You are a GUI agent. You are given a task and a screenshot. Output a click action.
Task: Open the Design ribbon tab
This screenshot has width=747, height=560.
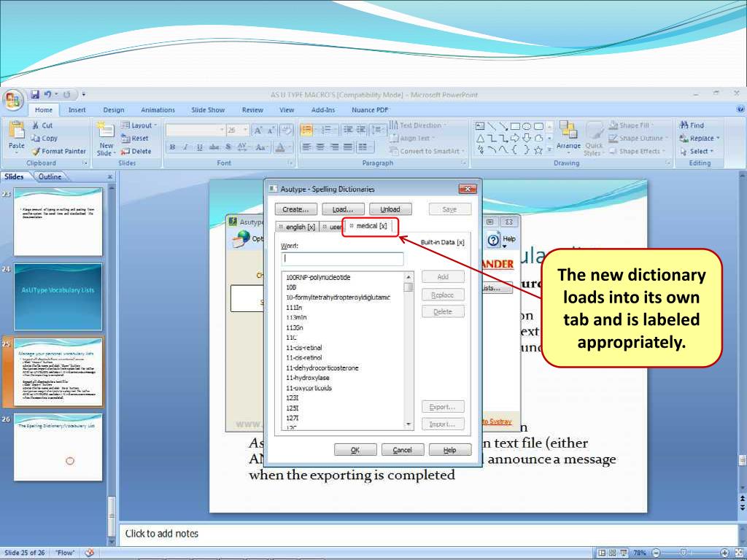click(113, 110)
